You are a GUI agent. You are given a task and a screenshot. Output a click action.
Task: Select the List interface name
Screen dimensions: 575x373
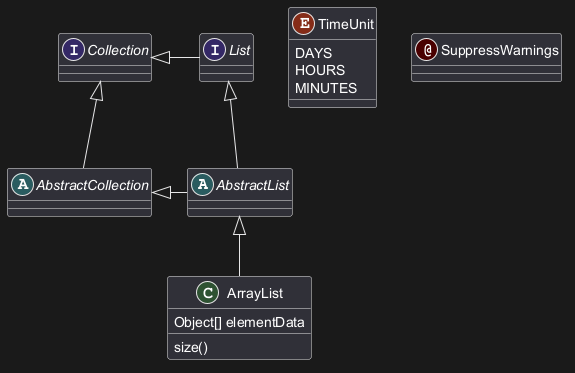pyautogui.click(x=239, y=50)
